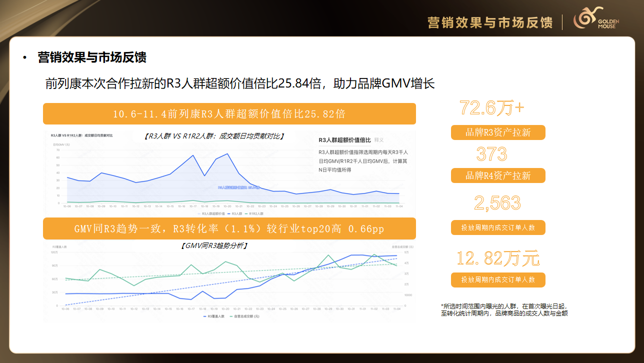644x363 pixels.
Task: Select the subtitle line mentioning 25.84倍
Action: [240, 83]
